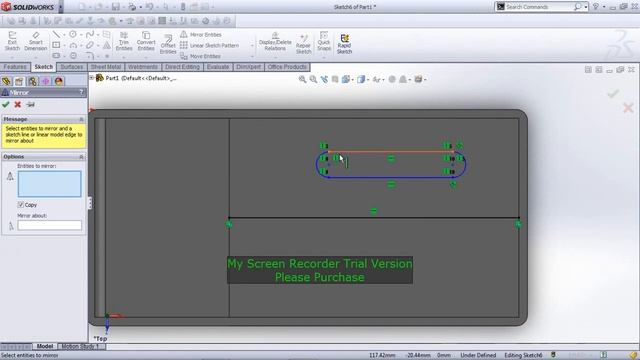Confirm sketch via corner checkmark
The image size is (640, 360).
pyautogui.click(x=613, y=94)
